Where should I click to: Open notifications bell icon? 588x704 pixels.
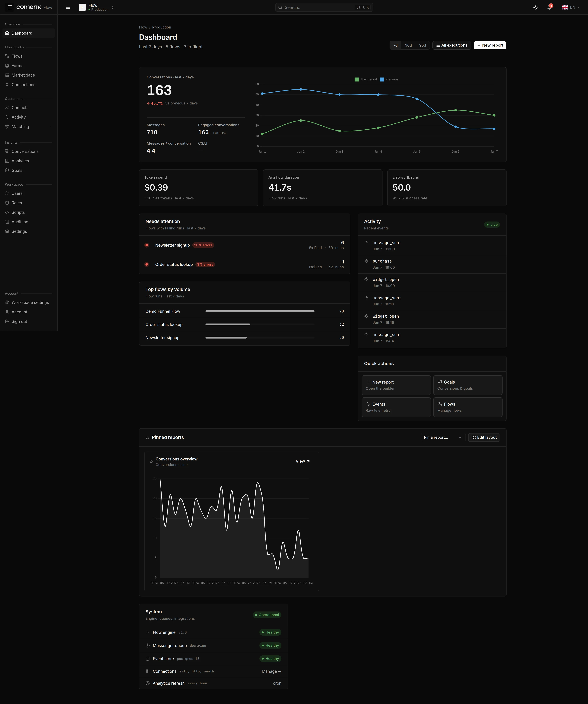549,7
